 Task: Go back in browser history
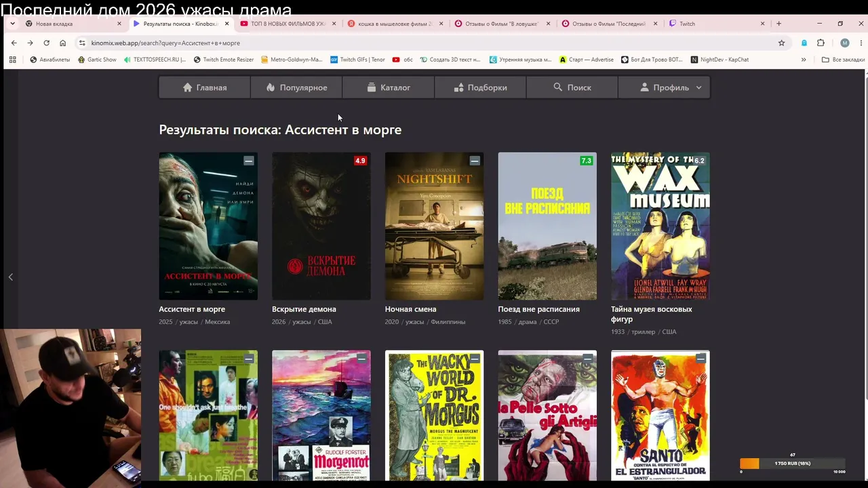(x=14, y=43)
